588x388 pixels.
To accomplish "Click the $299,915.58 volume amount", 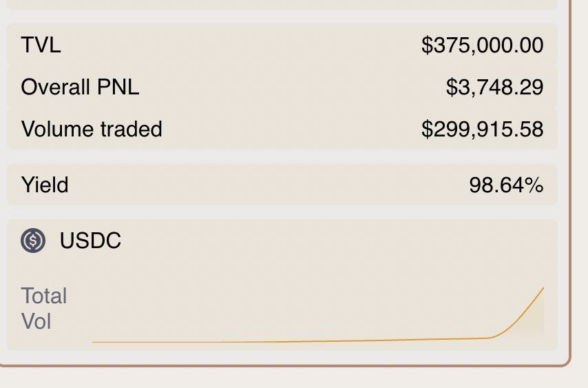I will click(x=482, y=129).
